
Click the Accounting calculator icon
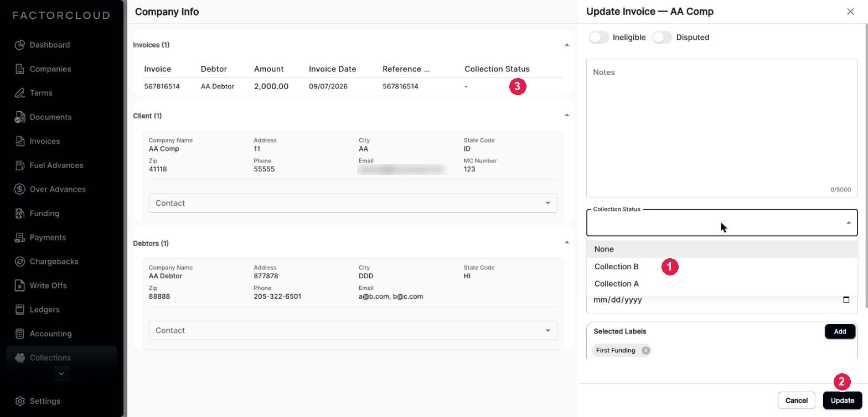click(x=20, y=333)
